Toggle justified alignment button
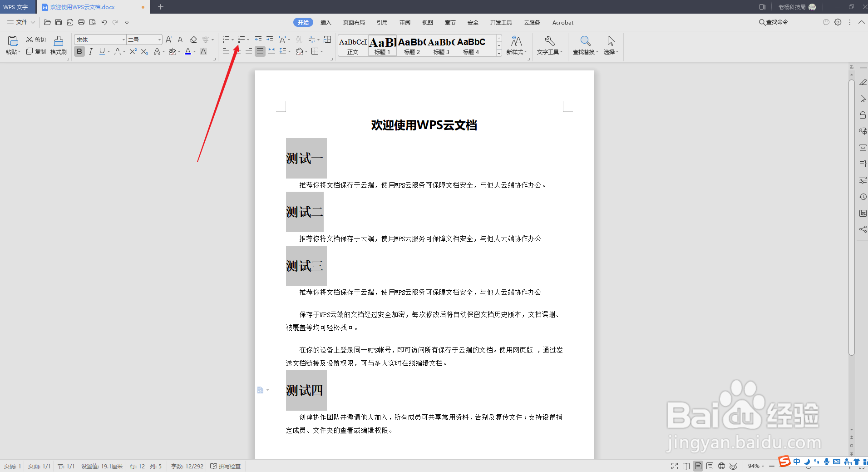 point(260,51)
